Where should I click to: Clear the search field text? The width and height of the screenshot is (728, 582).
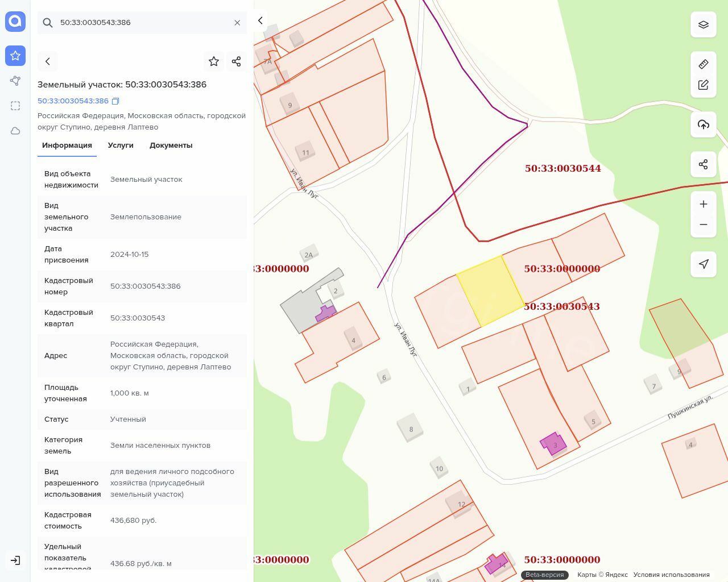tap(237, 23)
